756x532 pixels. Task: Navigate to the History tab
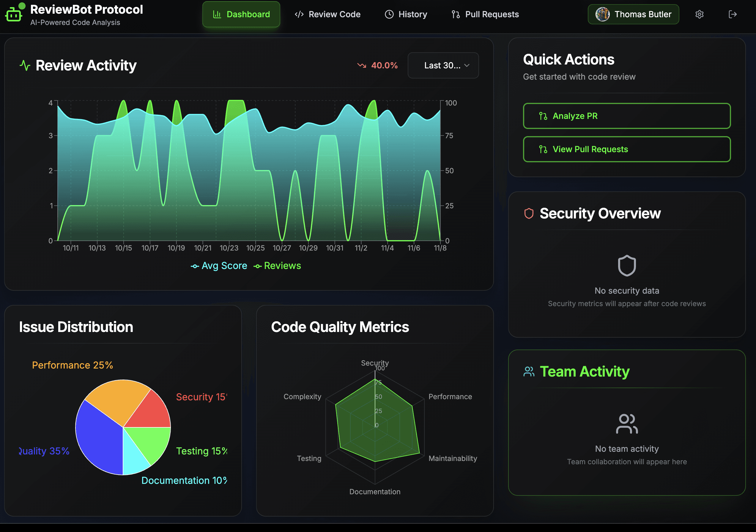(406, 14)
